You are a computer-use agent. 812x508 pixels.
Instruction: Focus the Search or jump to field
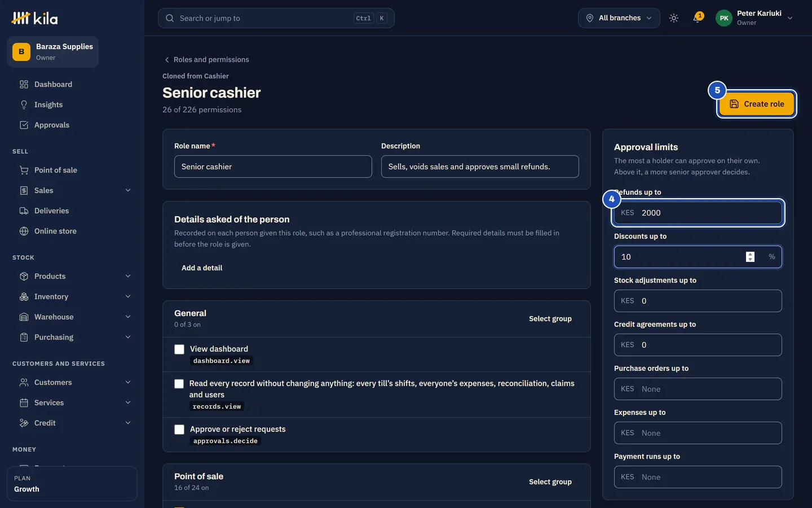276,18
